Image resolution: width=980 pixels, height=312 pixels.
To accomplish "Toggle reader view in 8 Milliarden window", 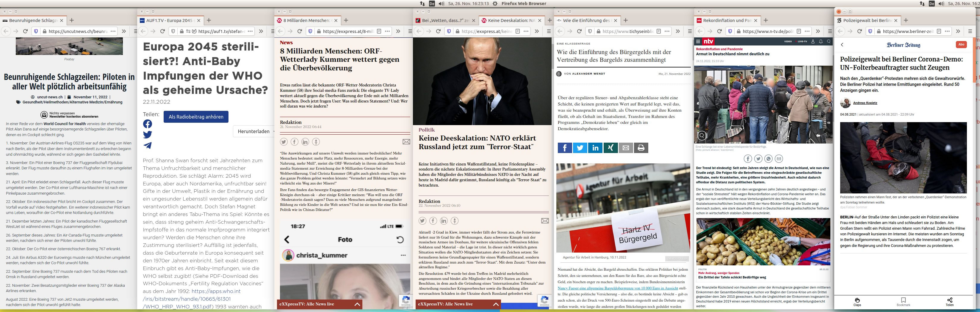I will tap(379, 31).
